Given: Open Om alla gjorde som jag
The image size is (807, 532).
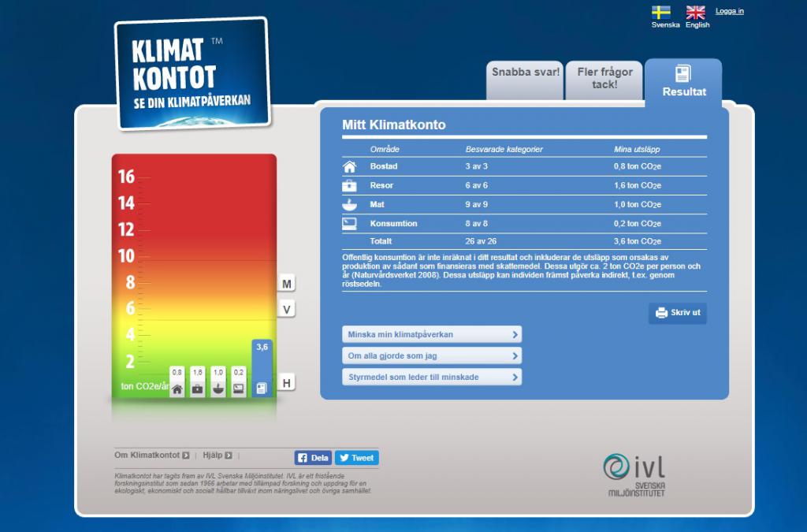Looking at the screenshot, I should (432, 355).
